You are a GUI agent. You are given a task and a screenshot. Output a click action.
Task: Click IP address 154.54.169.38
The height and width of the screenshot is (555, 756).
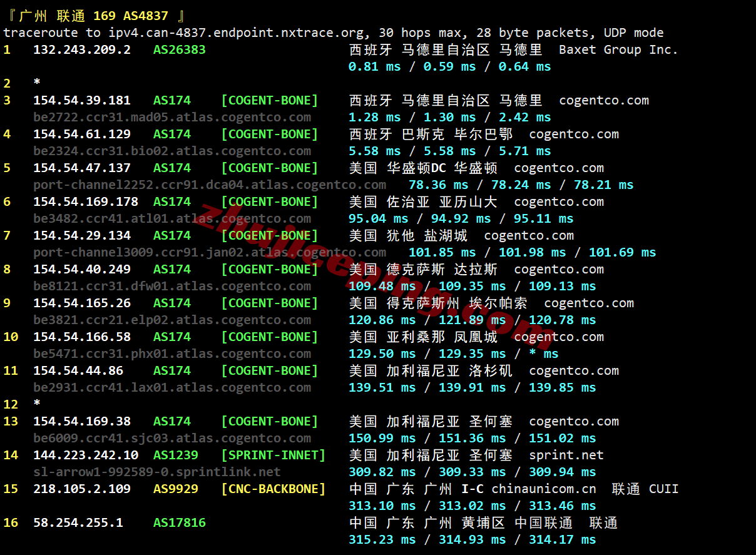[x=82, y=421]
